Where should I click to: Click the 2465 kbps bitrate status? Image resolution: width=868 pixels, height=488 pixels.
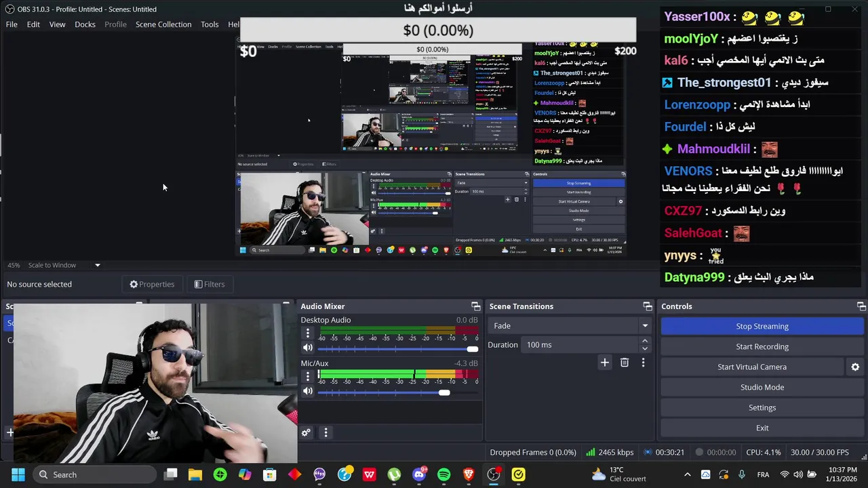pos(610,452)
